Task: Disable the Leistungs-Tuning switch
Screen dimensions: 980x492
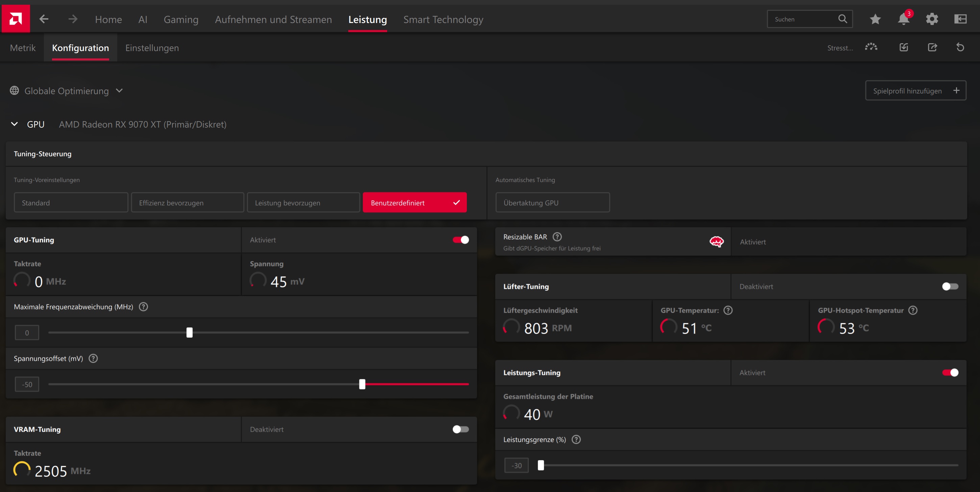Action: click(x=950, y=372)
